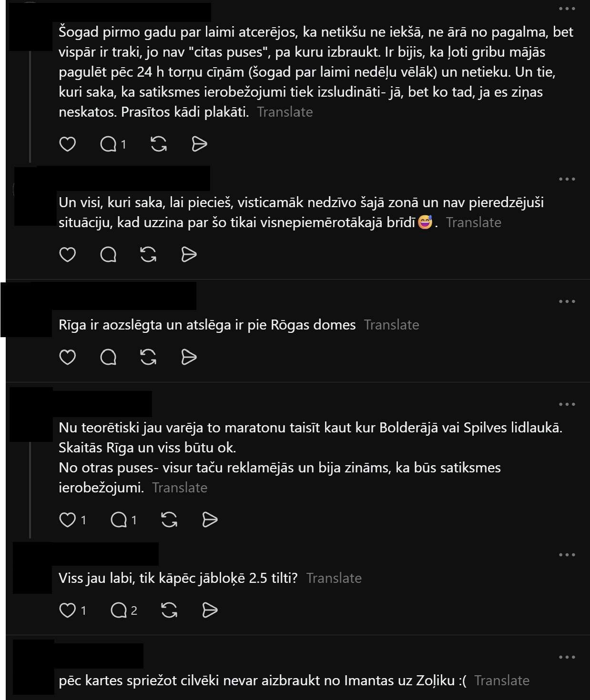Translate the 'pēc kartes spriežot' comment

tap(502, 680)
